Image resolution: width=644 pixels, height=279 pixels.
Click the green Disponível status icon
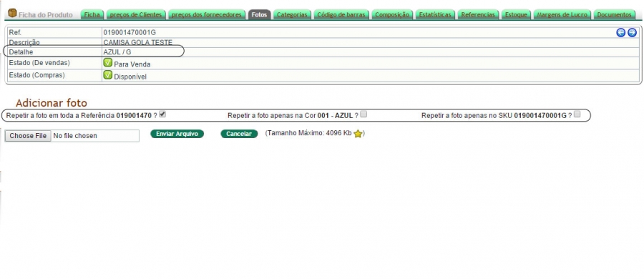[x=107, y=75]
